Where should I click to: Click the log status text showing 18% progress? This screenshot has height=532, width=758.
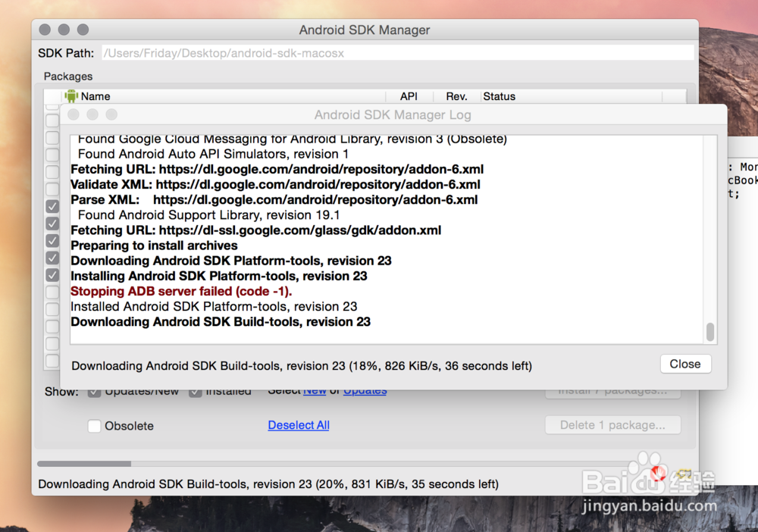point(302,366)
